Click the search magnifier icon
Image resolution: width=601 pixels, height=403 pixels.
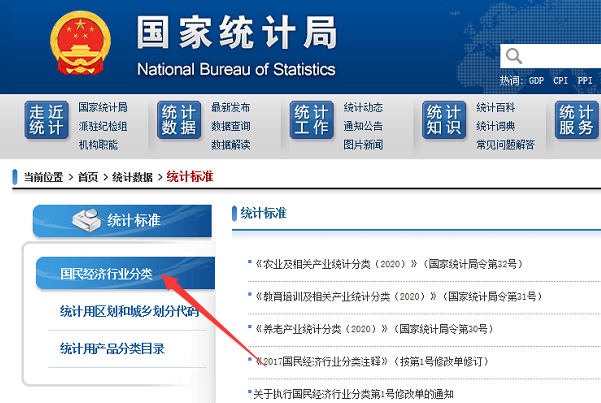coord(514,56)
